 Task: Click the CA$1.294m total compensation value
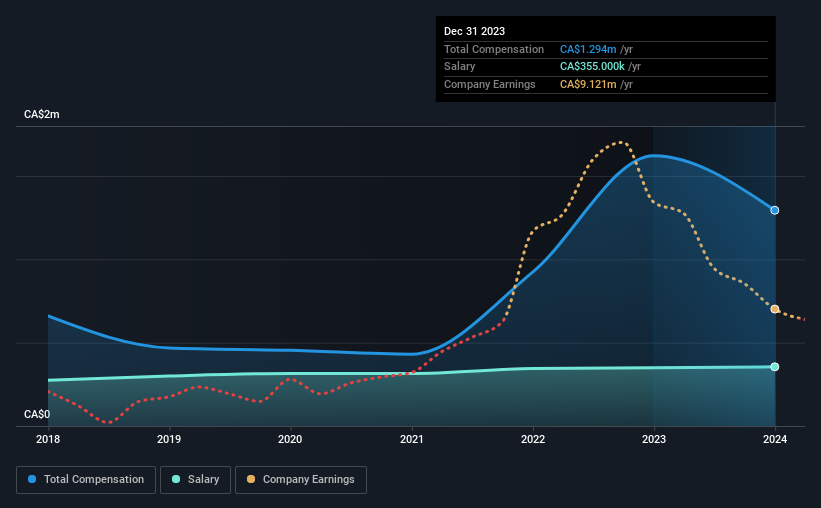pyautogui.click(x=588, y=49)
